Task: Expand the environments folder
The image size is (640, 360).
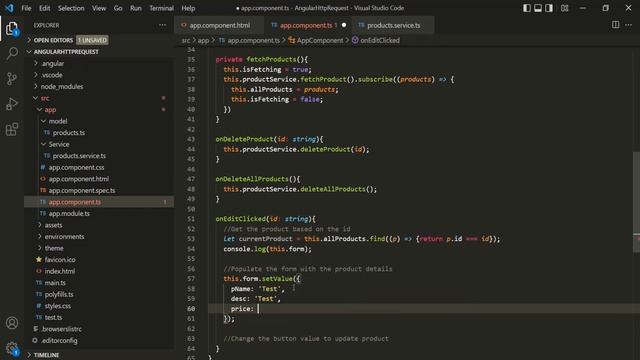Action: 99,236
